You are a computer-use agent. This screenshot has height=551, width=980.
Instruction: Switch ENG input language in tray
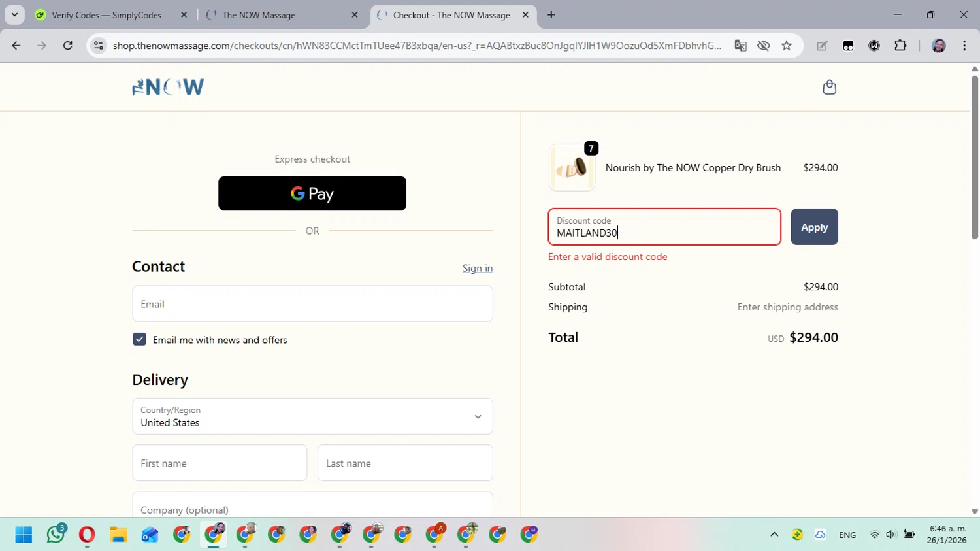click(847, 535)
